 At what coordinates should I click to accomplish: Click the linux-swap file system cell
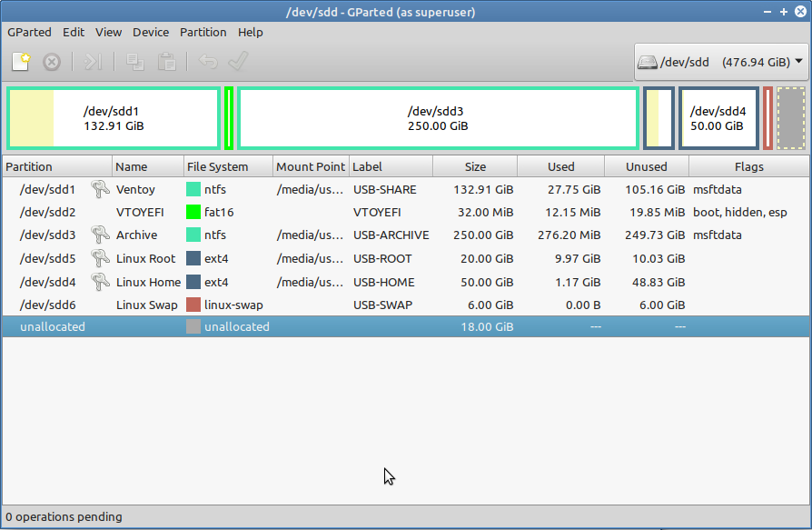coord(233,305)
